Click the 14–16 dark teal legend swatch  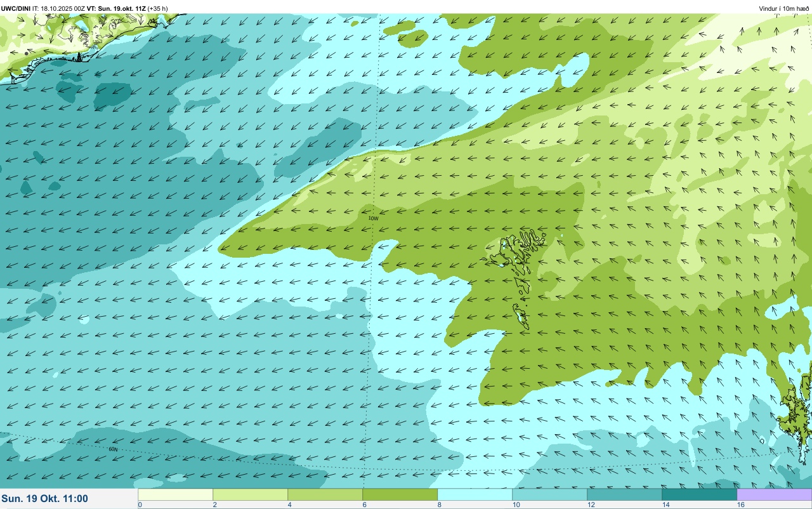point(700,494)
